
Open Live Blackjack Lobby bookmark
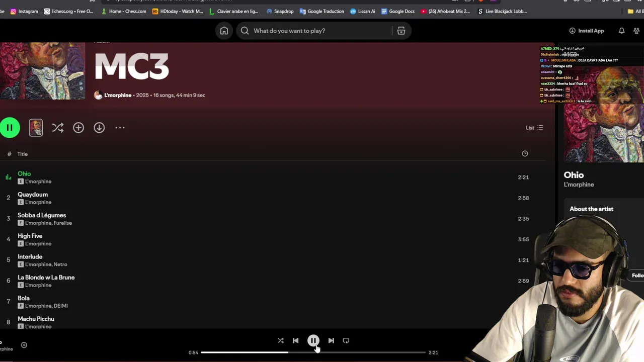point(503,11)
